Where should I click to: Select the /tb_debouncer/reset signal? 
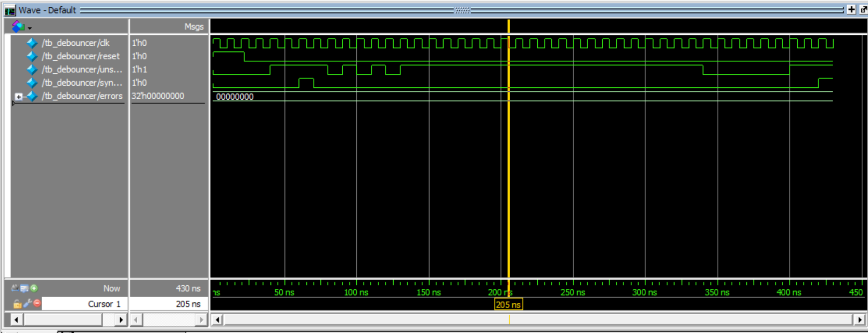point(81,56)
